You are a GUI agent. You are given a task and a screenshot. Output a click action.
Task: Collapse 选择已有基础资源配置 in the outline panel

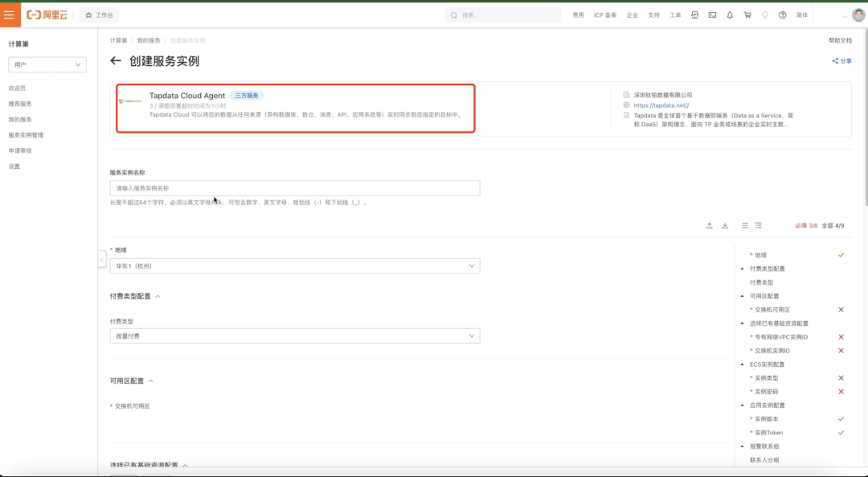coord(743,323)
